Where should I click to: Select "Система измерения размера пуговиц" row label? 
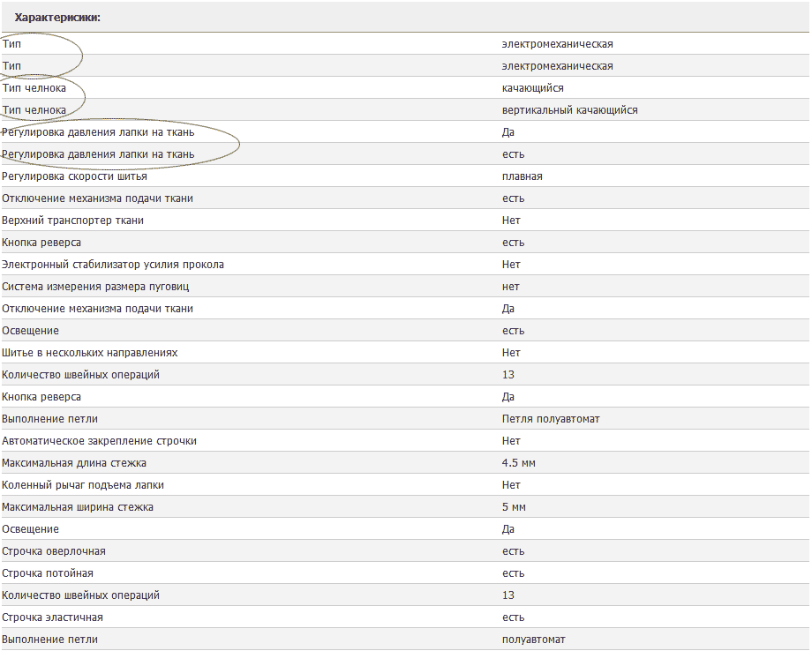[x=95, y=287]
